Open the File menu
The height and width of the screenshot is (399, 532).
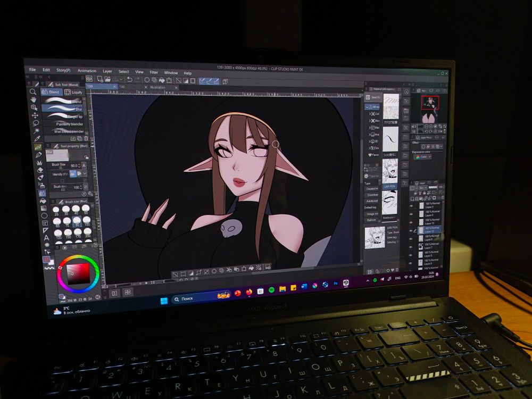pyautogui.click(x=32, y=70)
